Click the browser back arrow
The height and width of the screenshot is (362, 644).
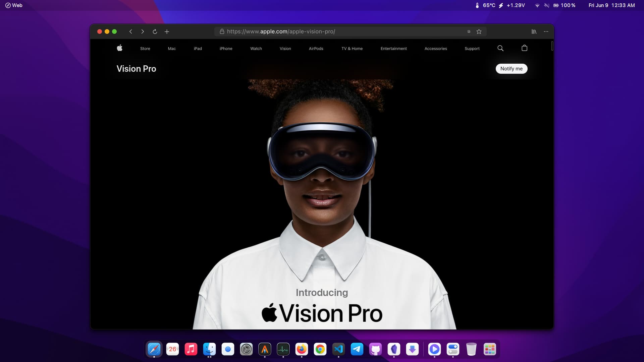click(131, 32)
